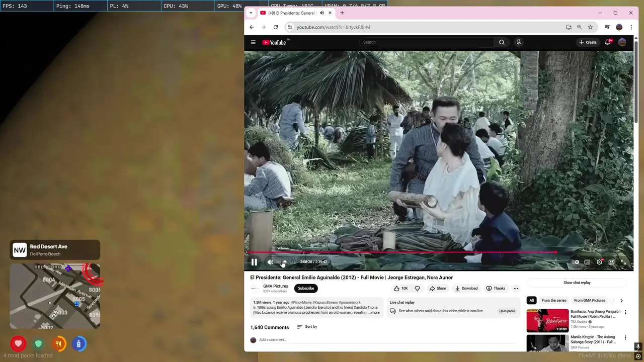
Task: Click the hunger food HUD icon
Action: pos(58,344)
